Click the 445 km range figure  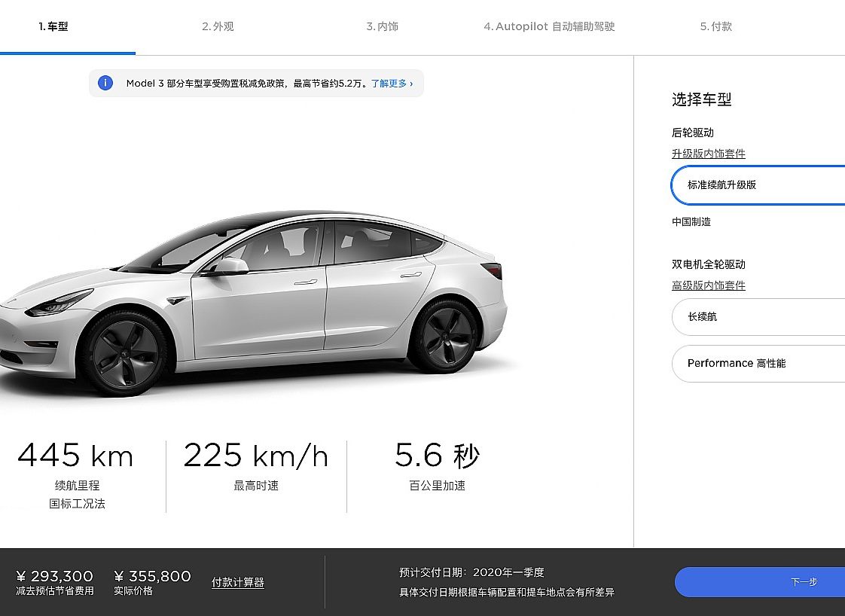[x=75, y=456]
